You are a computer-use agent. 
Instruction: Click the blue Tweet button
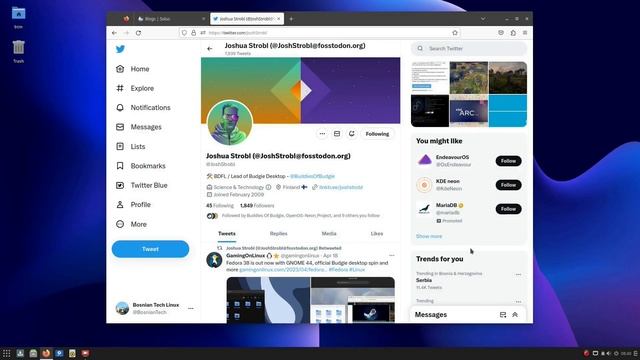coord(150,249)
